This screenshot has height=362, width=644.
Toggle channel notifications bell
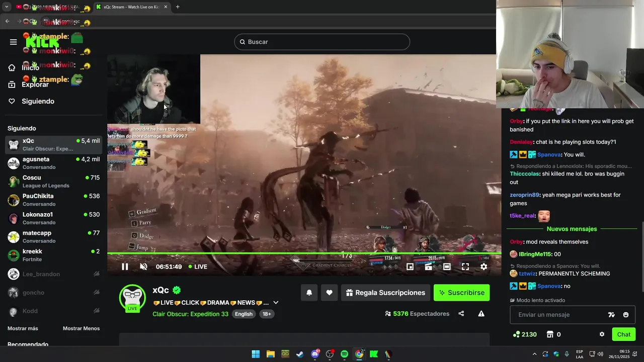tap(309, 293)
